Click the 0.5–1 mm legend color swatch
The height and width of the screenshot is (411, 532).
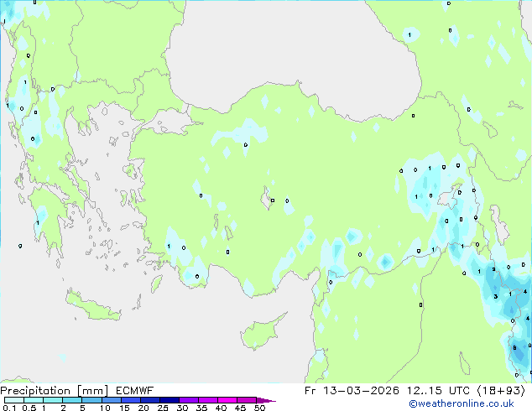34,400
